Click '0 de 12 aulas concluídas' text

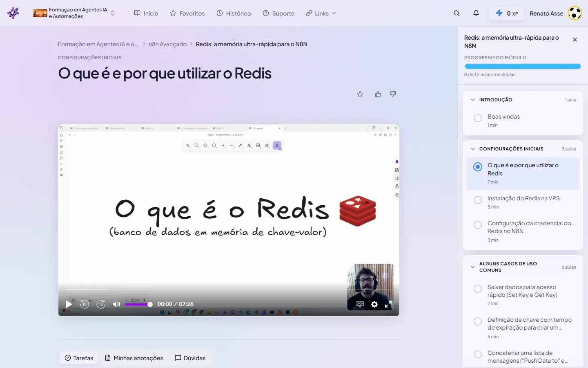490,74
